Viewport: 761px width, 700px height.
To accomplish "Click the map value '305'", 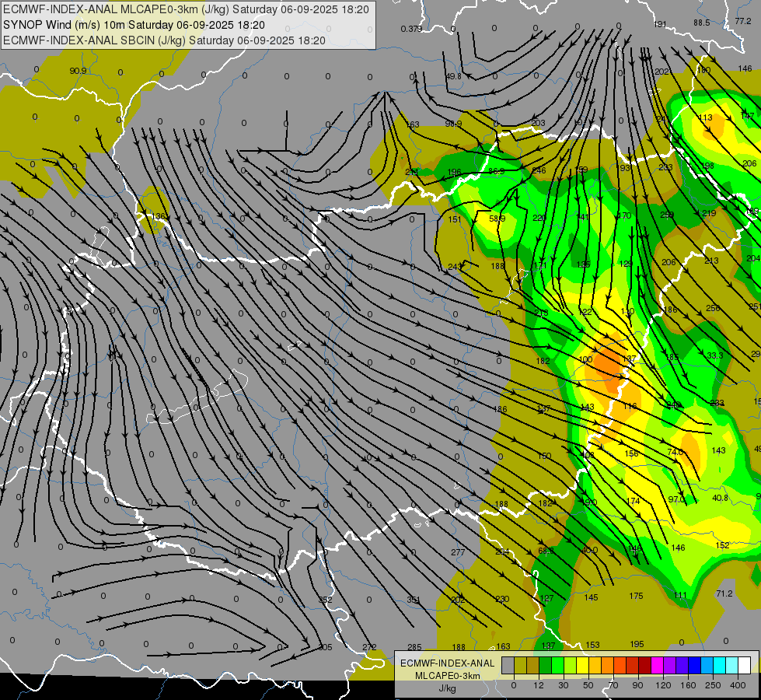I will pos(325,647).
